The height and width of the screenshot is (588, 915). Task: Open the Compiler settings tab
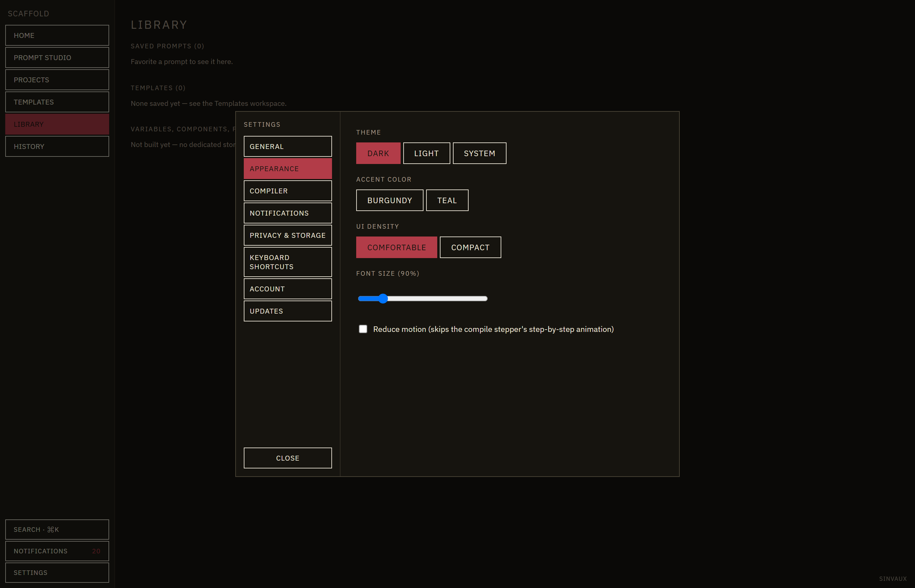pos(288,190)
